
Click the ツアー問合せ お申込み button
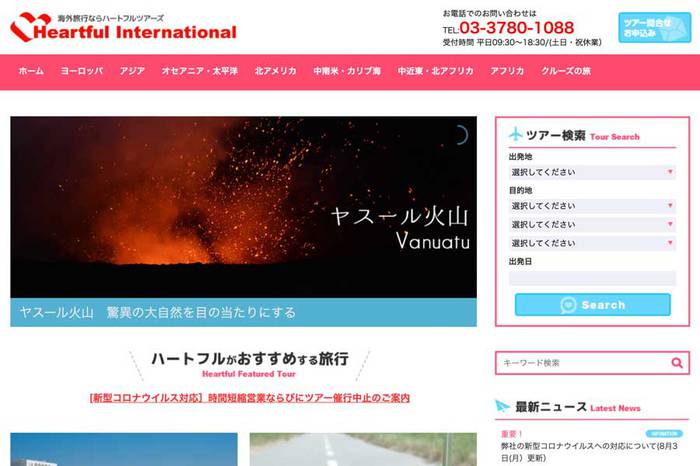(654, 28)
